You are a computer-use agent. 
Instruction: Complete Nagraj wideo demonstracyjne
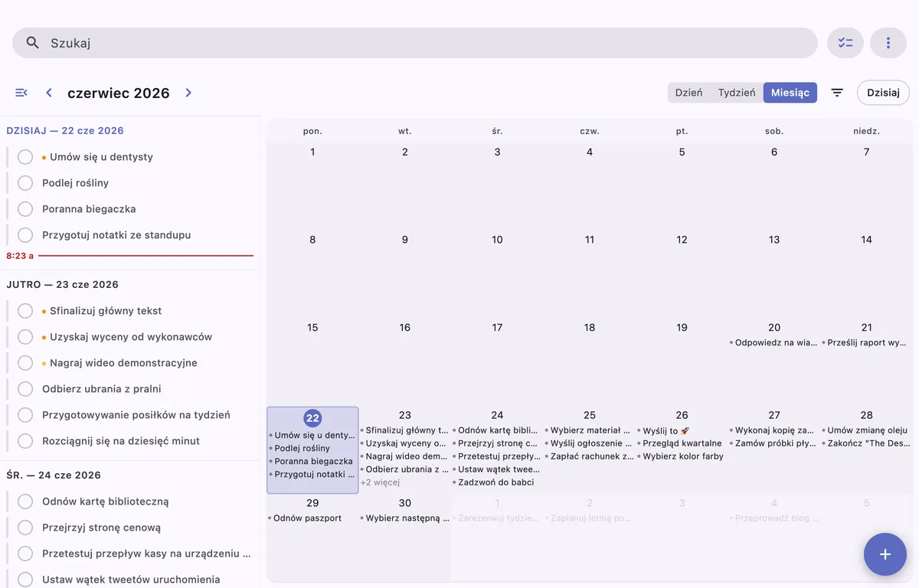pyautogui.click(x=25, y=363)
